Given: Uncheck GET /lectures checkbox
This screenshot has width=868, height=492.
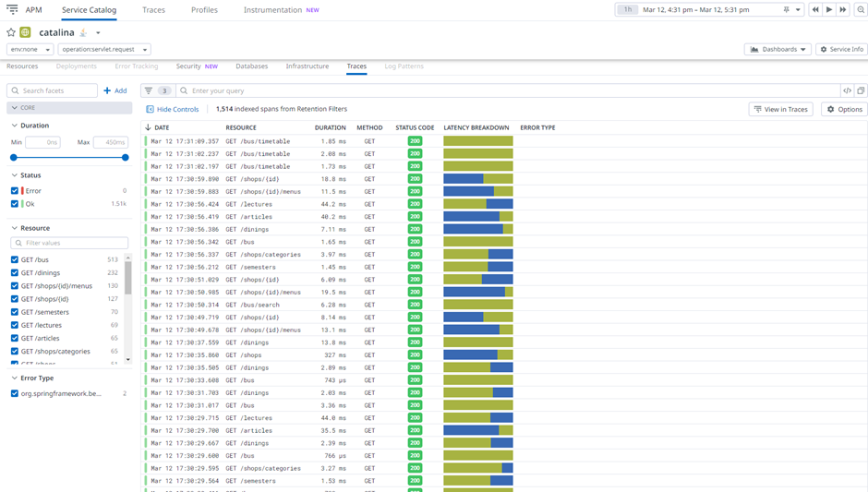Looking at the screenshot, I should coord(15,325).
